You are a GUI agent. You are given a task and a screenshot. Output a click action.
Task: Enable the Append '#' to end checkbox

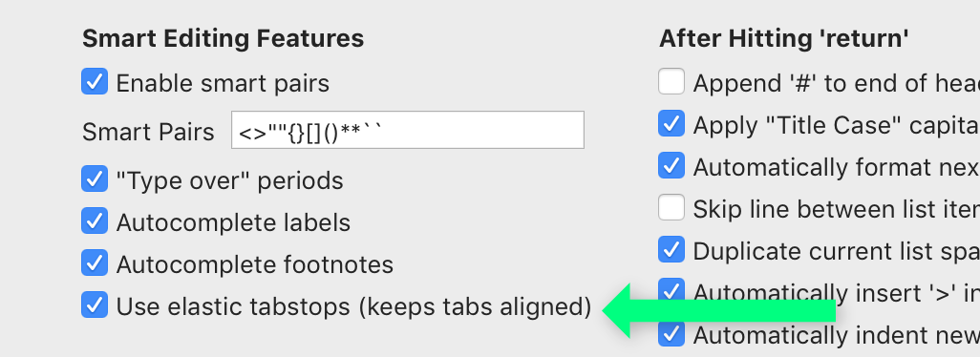(671, 82)
